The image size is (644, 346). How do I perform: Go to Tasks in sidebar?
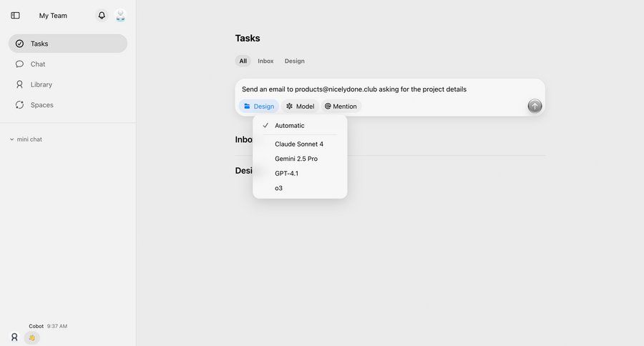click(x=68, y=44)
